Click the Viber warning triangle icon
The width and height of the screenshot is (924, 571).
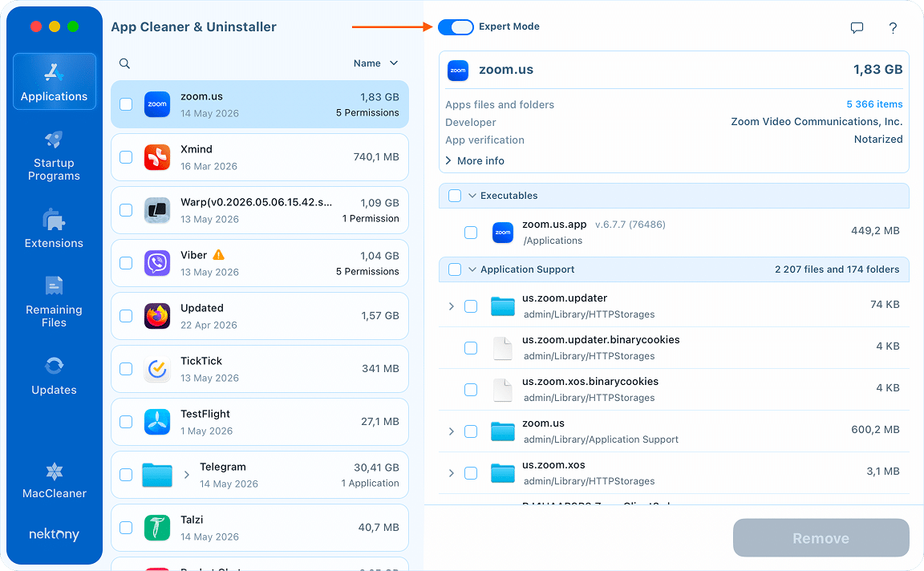pyautogui.click(x=219, y=254)
